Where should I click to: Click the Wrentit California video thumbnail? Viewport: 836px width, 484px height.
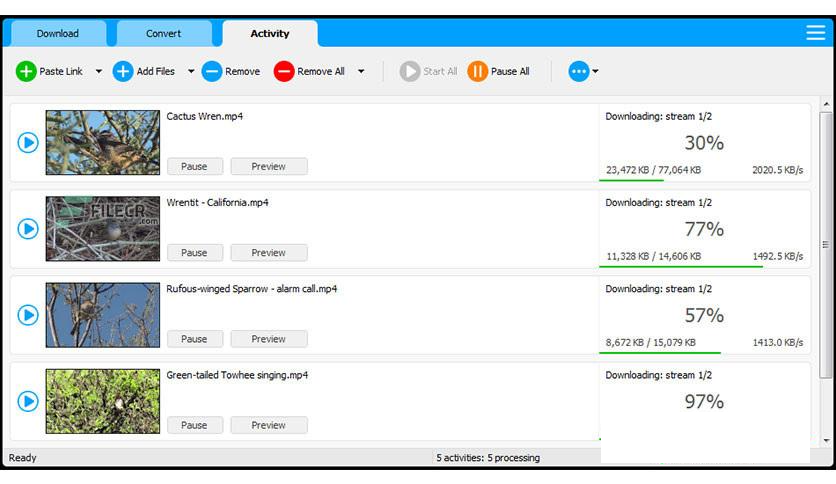102,229
